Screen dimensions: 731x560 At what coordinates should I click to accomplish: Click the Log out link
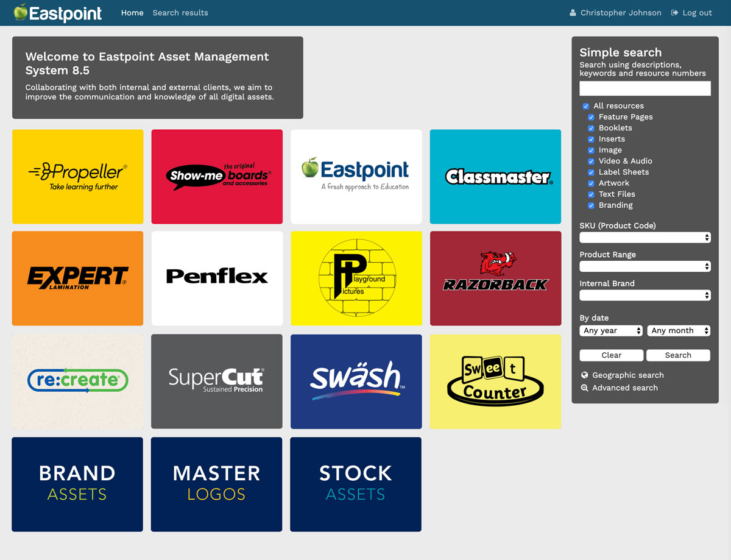pos(697,13)
